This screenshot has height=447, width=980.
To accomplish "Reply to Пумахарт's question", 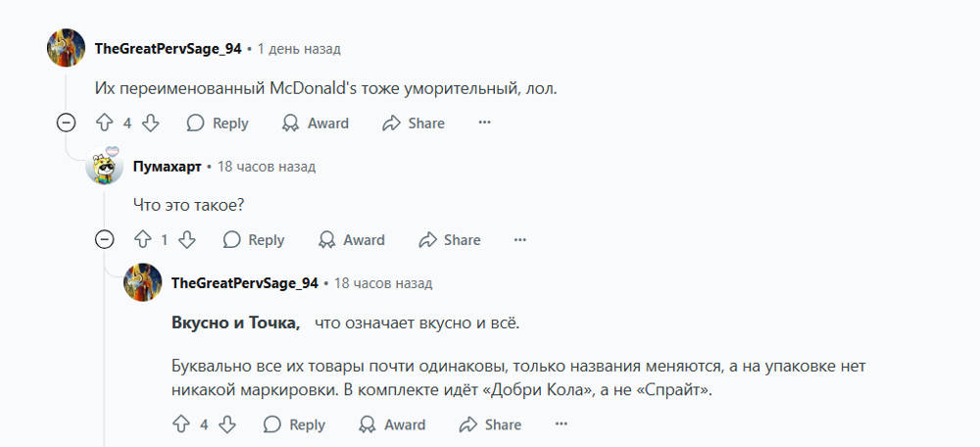I will coord(254,240).
